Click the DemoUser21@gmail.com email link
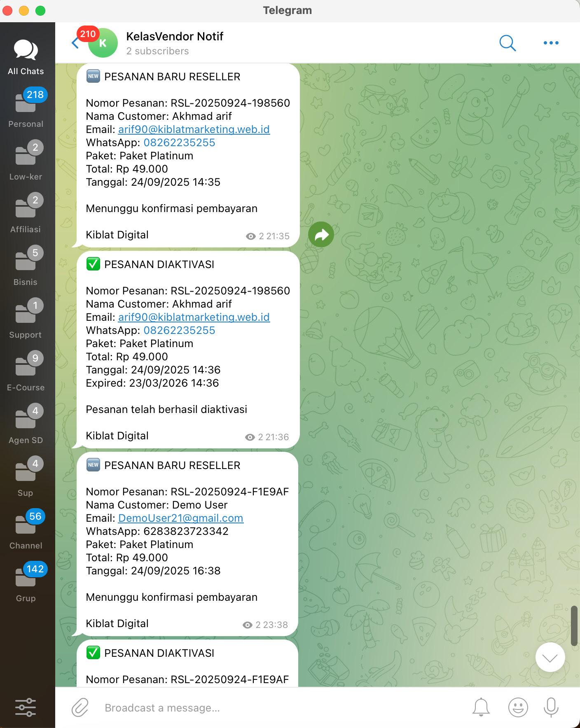 pos(181,518)
